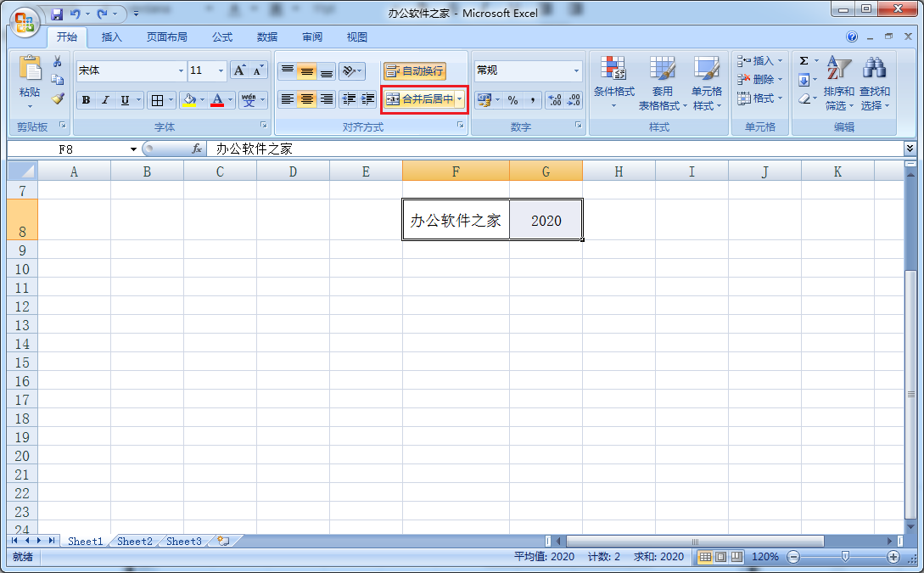
Task: Open 条件格式 conditional formatting
Action: pos(614,82)
